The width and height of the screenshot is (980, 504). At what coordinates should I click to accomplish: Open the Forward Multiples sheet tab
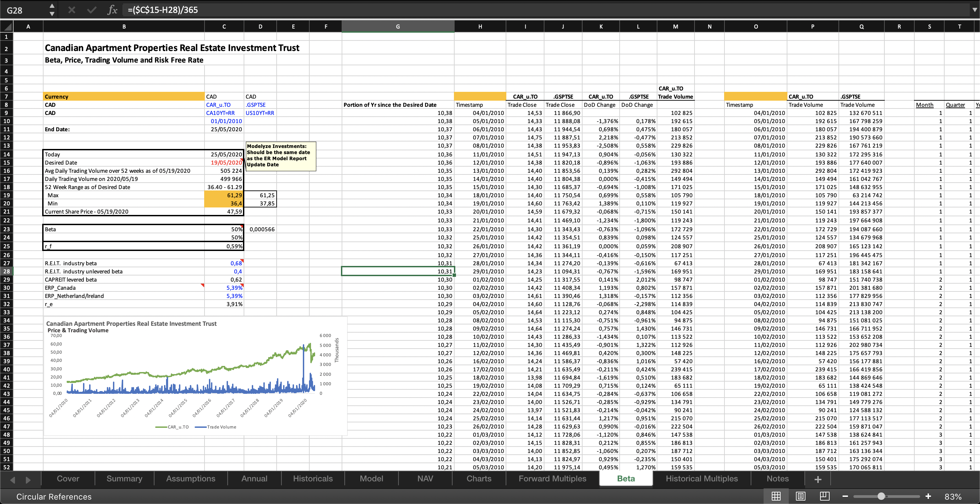click(552, 478)
